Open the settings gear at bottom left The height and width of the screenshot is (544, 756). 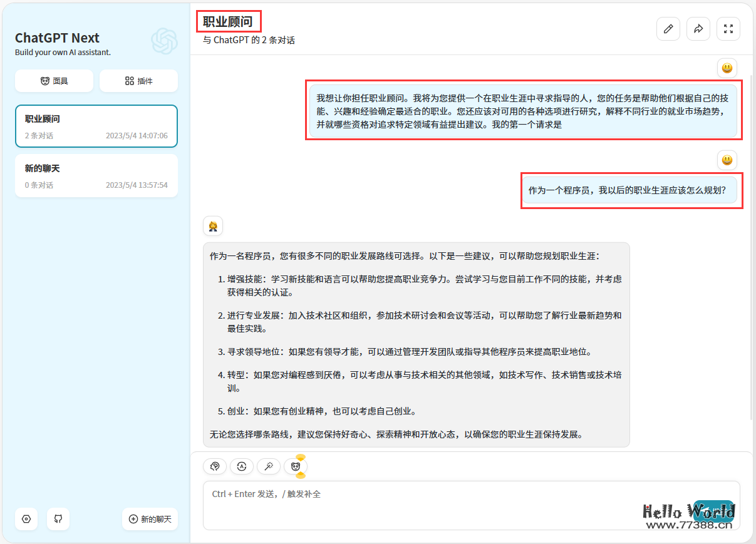point(26,519)
